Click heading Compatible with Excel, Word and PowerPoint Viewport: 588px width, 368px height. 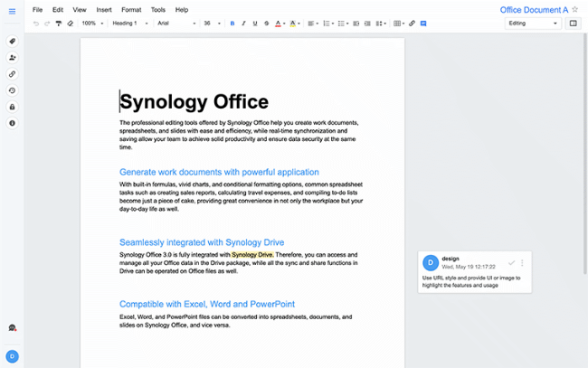point(207,304)
